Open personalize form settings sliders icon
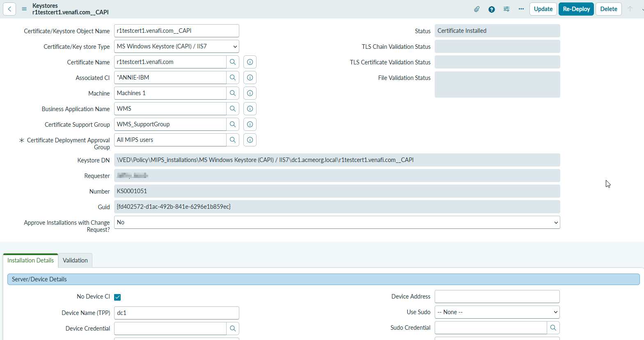Screen dimensions: 644x340 coord(506,9)
